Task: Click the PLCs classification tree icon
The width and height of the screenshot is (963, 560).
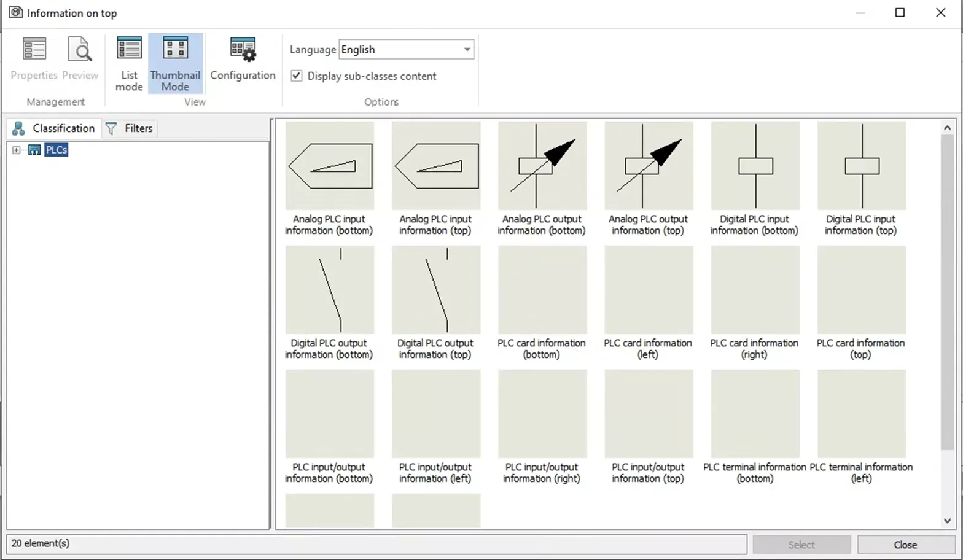Action: coord(34,150)
